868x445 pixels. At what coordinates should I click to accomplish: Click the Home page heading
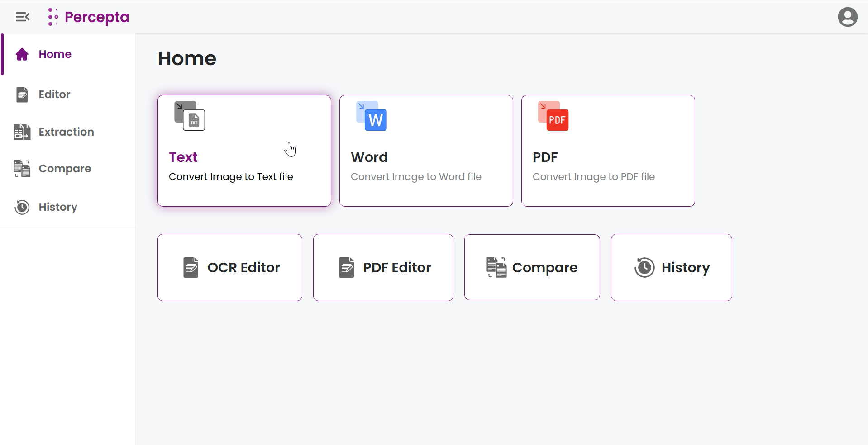pos(186,58)
